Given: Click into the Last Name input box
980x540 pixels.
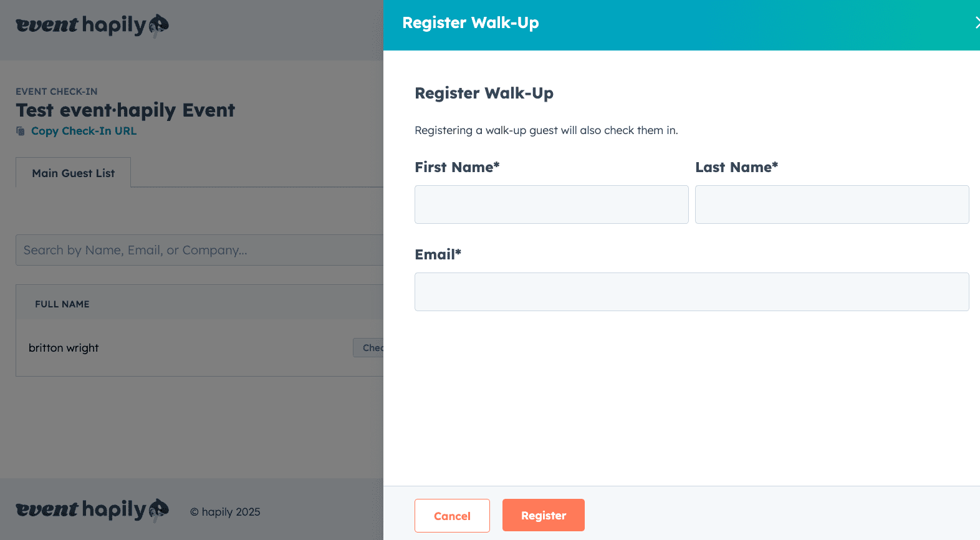Looking at the screenshot, I should coord(832,205).
